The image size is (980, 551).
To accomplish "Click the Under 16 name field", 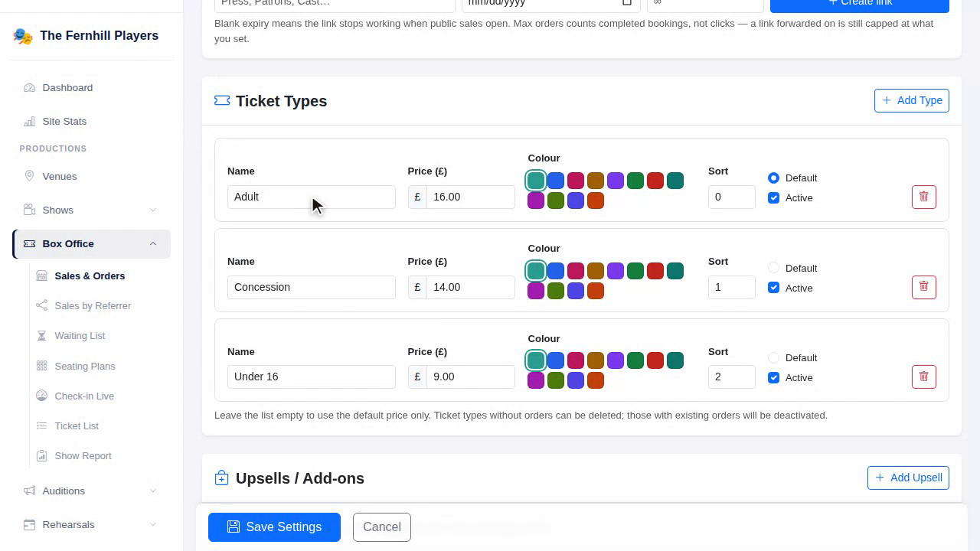I will point(312,377).
